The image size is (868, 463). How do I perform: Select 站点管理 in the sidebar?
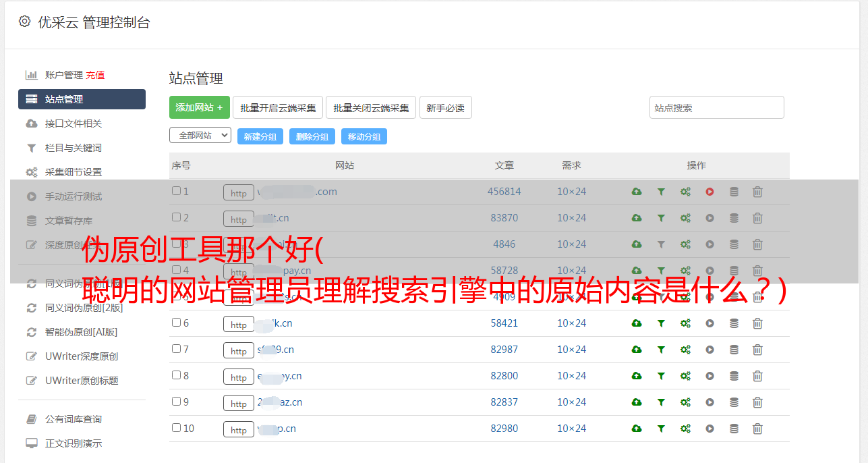[82, 99]
